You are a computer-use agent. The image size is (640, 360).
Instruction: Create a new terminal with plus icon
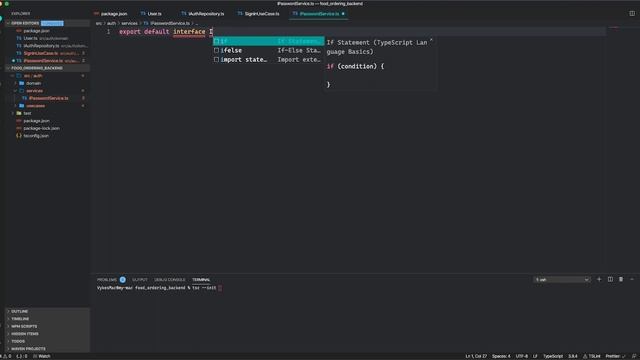599,279
